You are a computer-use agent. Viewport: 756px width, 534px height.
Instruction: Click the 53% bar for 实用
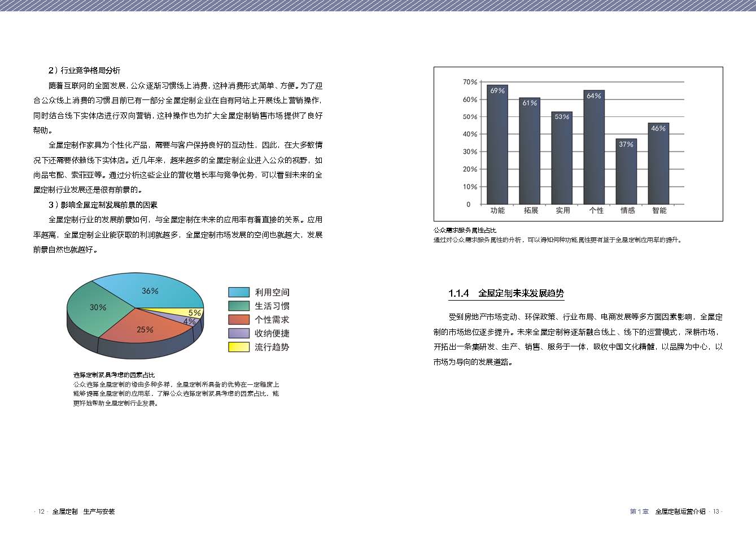point(562,158)
